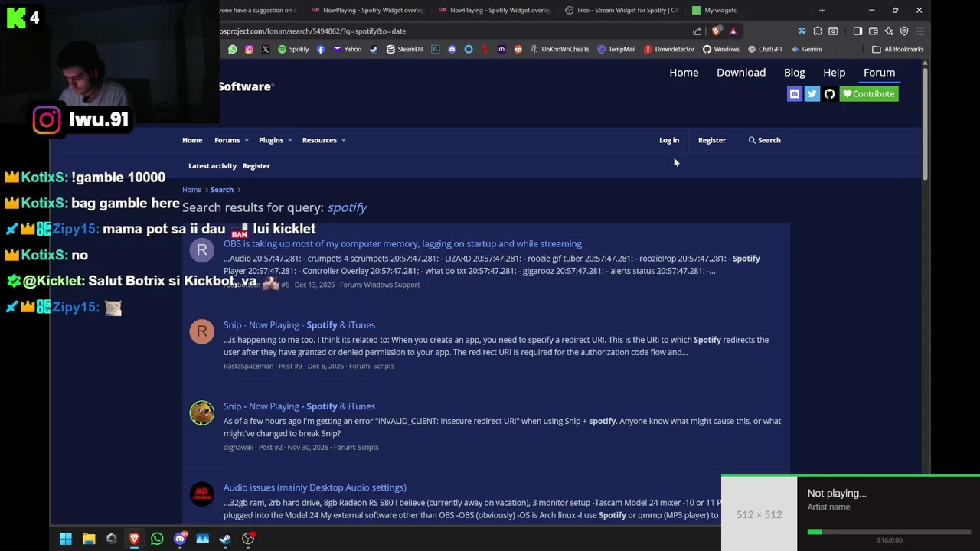The image size is (980, 551).
Task: Click the Home breadcrumb link
Action: click(191, 190)
